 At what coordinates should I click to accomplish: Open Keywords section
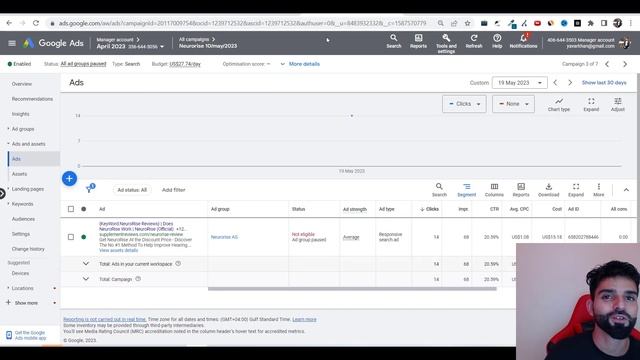tap(22, 204)
